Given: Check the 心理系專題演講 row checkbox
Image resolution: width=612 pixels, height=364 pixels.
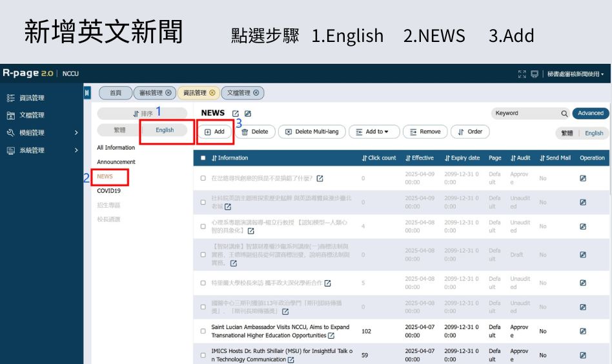Looking at the screenshot, I should [x=203, y=227].
